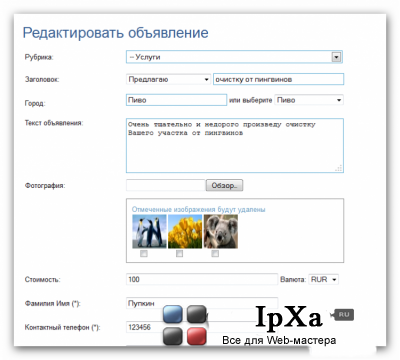Select the penguins photo thumbnail

tap(149, 231)
